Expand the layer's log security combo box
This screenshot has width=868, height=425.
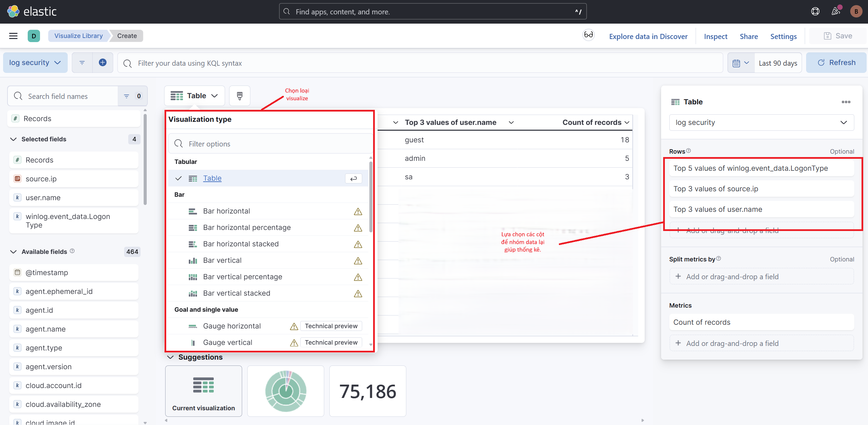(x=761, y=123)
